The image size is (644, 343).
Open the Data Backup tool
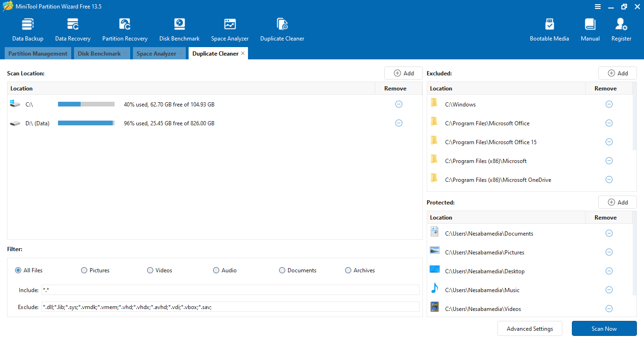pos(28,30)
